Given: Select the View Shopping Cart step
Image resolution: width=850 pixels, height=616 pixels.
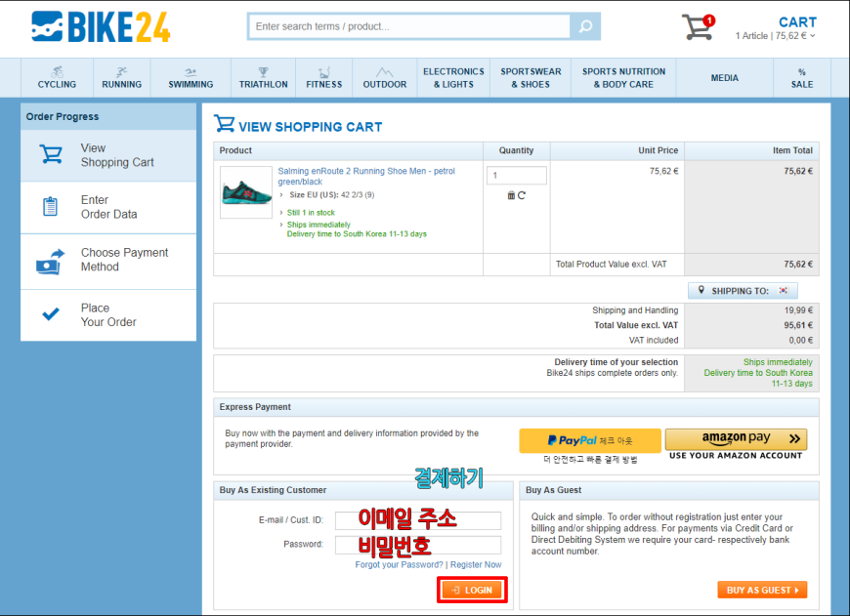Looking at the screenshot, I should tap(108, 155).
